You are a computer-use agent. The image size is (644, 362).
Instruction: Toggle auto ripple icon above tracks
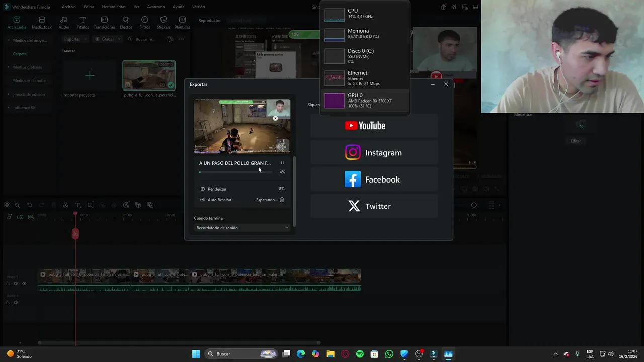pos(20,217)
